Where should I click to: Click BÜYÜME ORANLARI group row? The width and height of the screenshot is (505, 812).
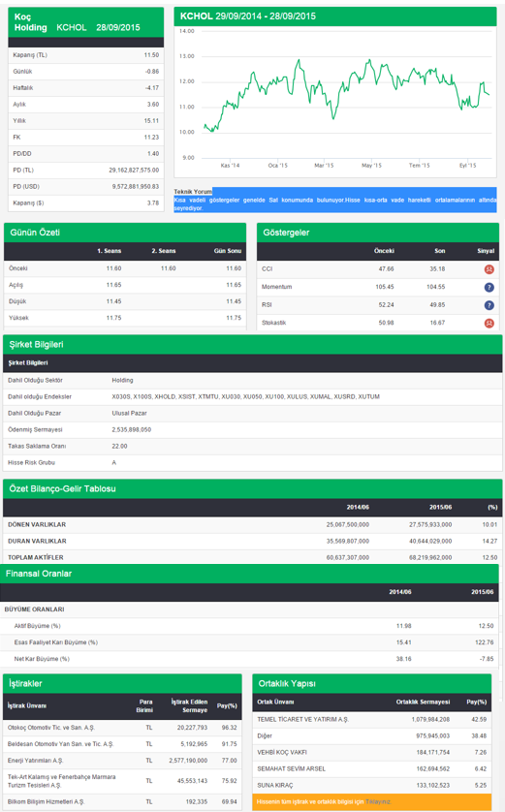pyautogui.click(x=249, y=609)
